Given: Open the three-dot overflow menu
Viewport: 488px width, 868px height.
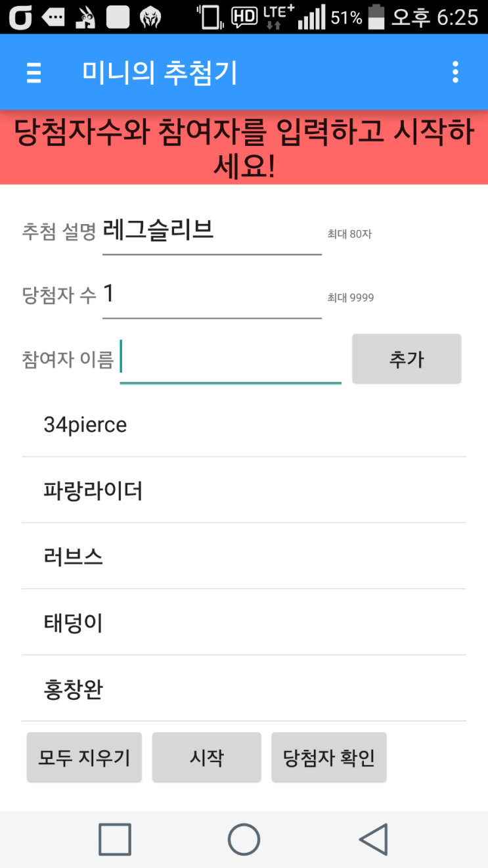Looking at the screenshot, I should [455, 72].
